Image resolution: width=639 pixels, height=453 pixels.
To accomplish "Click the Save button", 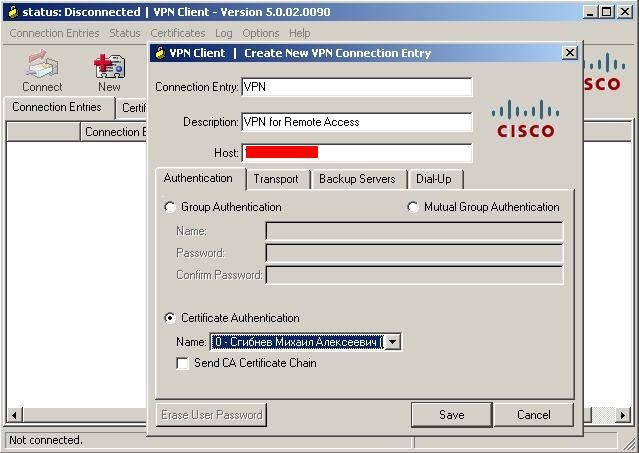I will (x=452, y=415).
